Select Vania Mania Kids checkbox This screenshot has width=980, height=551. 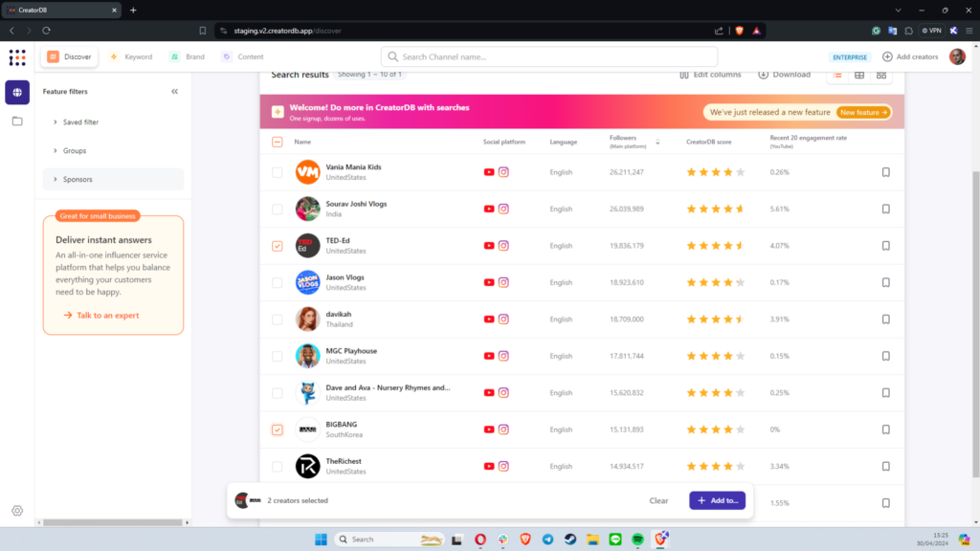[277, 172]
